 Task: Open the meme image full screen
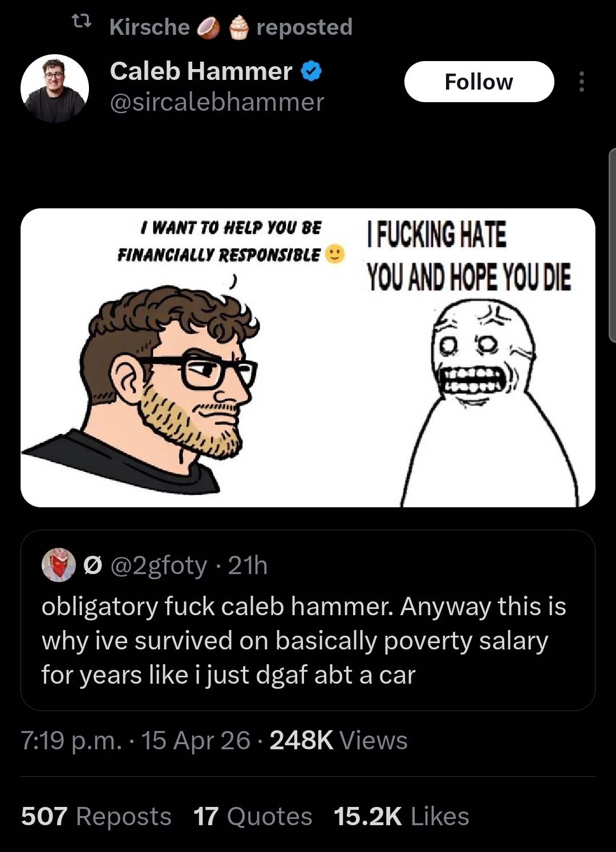coord(308,358)
